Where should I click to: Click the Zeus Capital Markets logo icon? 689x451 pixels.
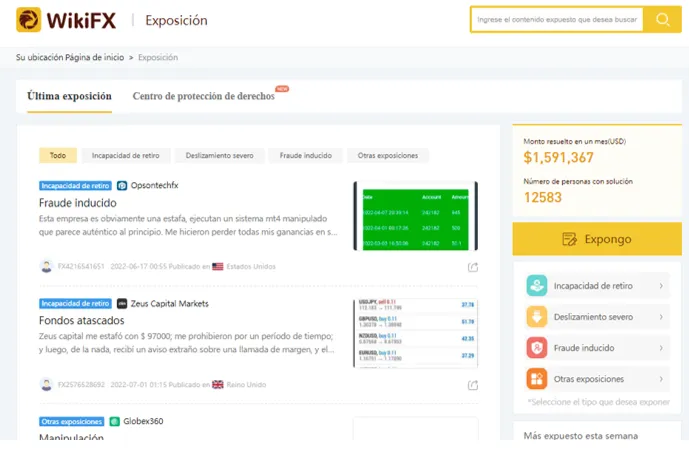point(122,303)
